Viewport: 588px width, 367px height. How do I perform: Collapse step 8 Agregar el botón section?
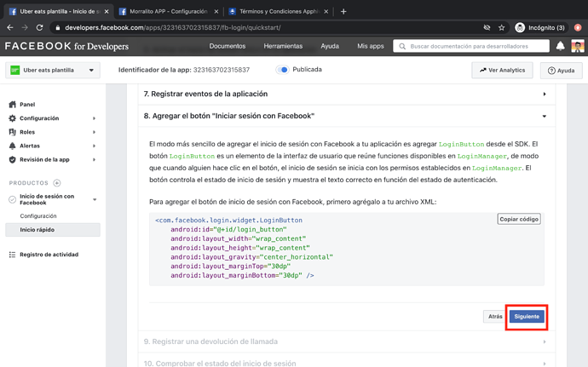(345, 116)
